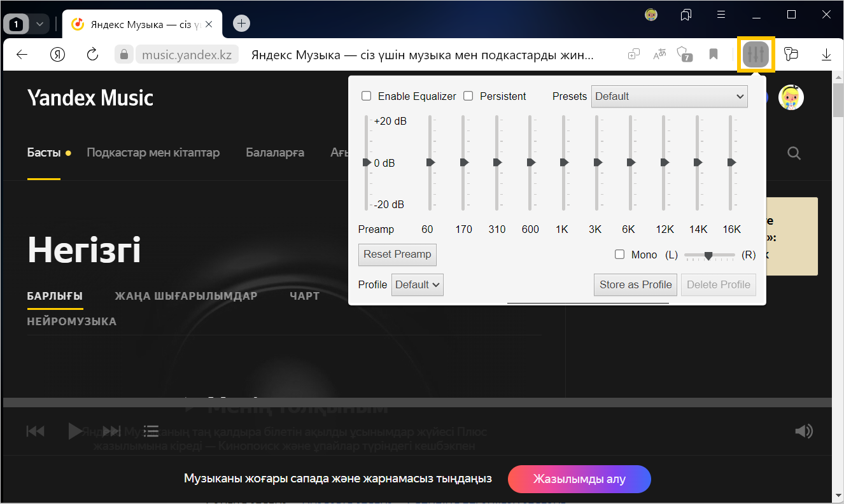Open the browser downloads icon
This screenshot has height=504, width=844.
(x=826, y=54)
